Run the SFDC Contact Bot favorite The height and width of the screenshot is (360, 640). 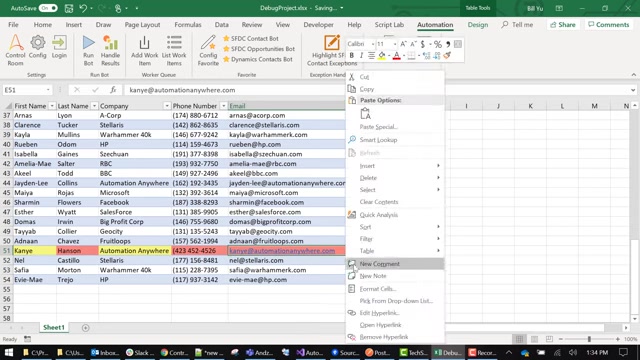pos(250,38)
